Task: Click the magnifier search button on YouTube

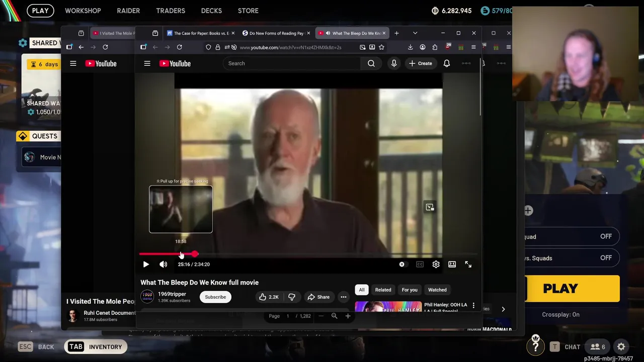Action: click(x=371, y=63)
